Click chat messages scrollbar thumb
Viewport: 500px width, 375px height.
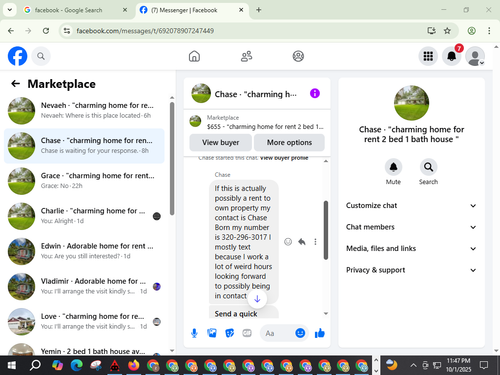[x=326, y=230]
